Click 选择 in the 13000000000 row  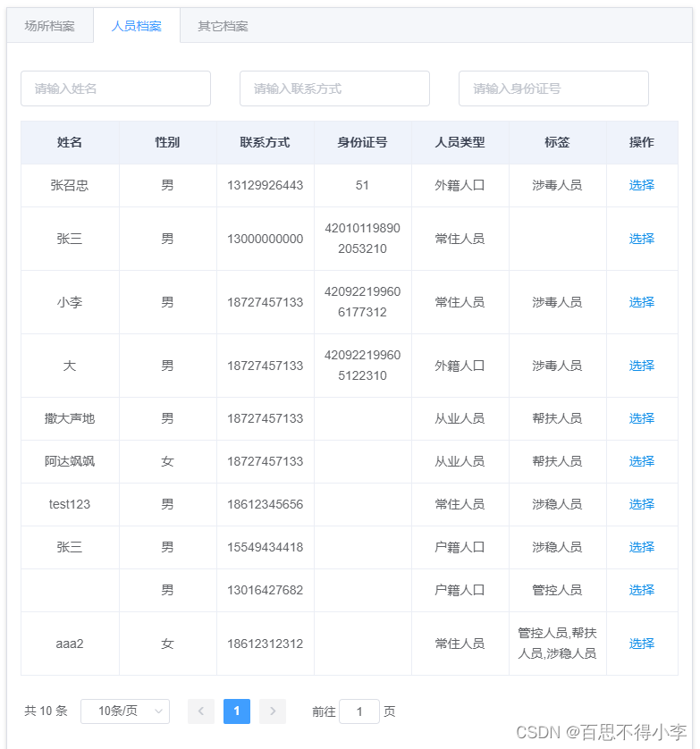[x=641, y=239]
